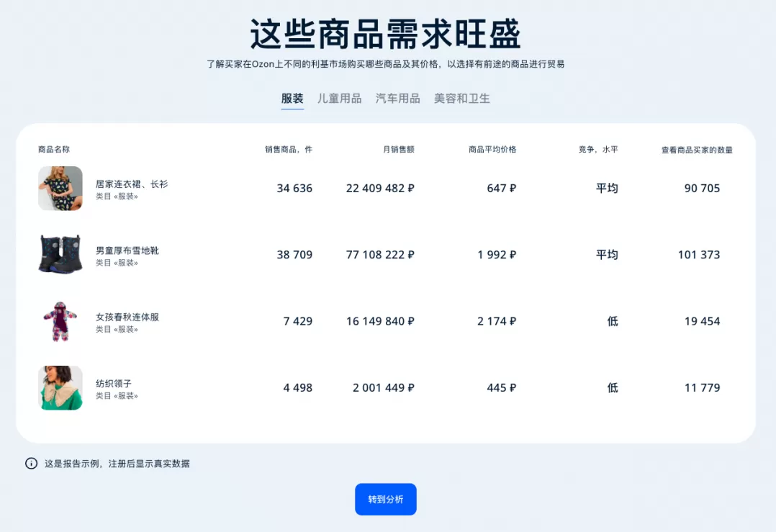Click 类目 «服装» under 女孩春秋连体服
The height and width of the screenshot is (532, 776).
coord(117,329)
